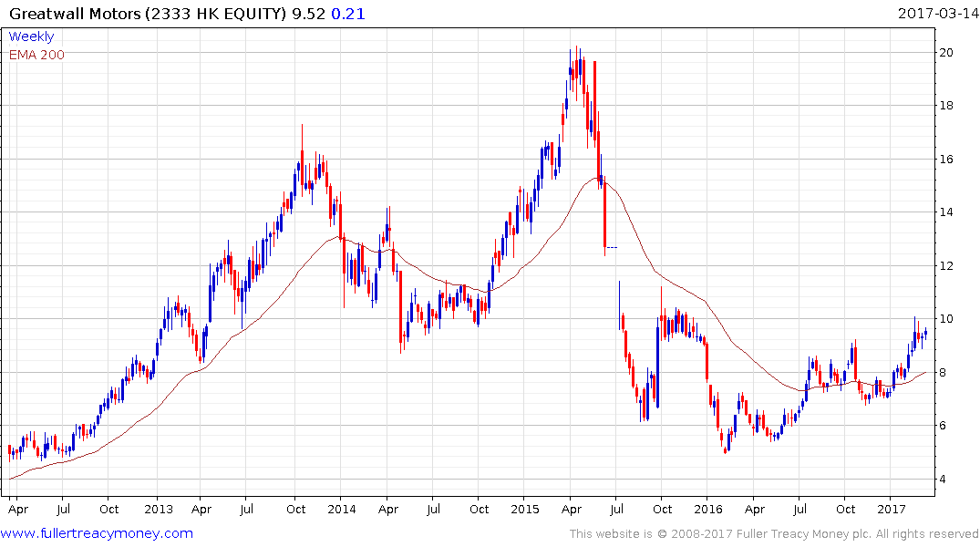Click the 2016 year axis label
The image size is (980, 547).
tap(707, 509)
